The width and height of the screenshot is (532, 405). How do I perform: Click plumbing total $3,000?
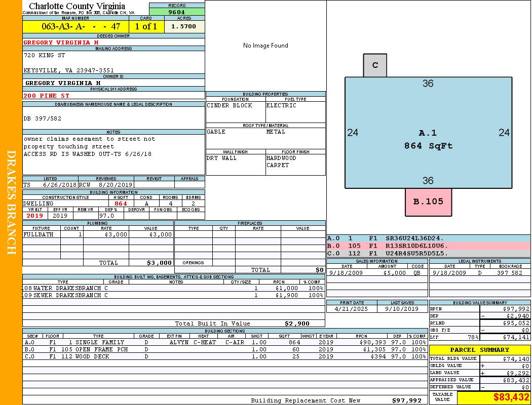click(160, 263)
